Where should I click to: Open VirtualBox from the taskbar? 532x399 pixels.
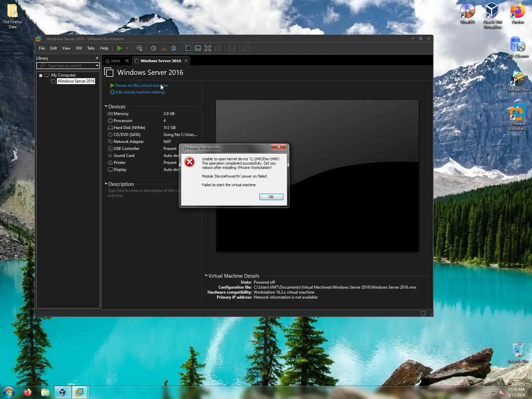[x=63, y=393]
